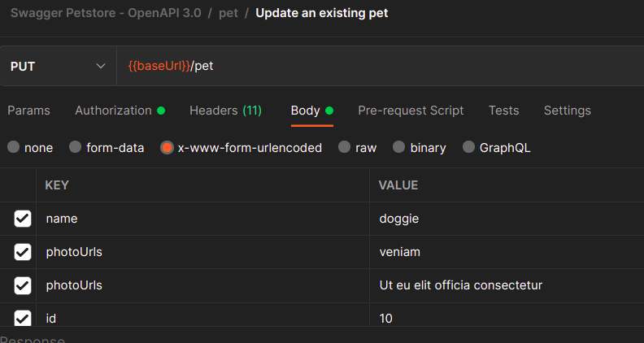Select the x-www-form-urlencoded radio option
Screen dimensions: 644x343
click(167, 148)
